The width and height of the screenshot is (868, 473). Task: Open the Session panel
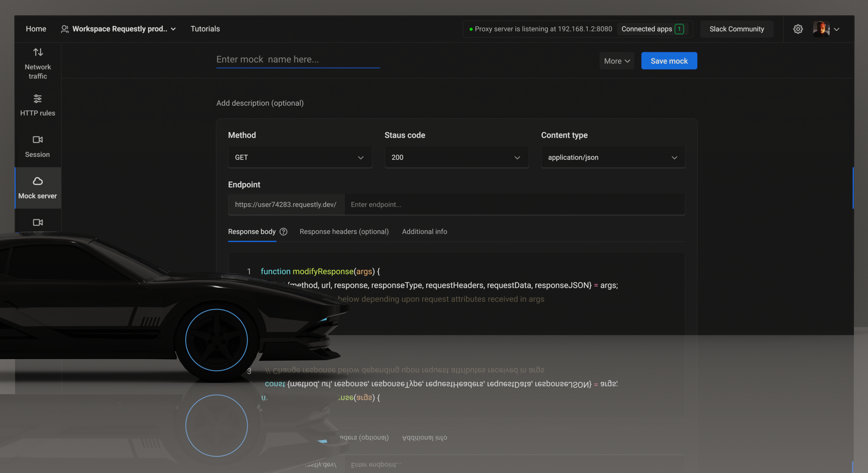coord(37,146)
